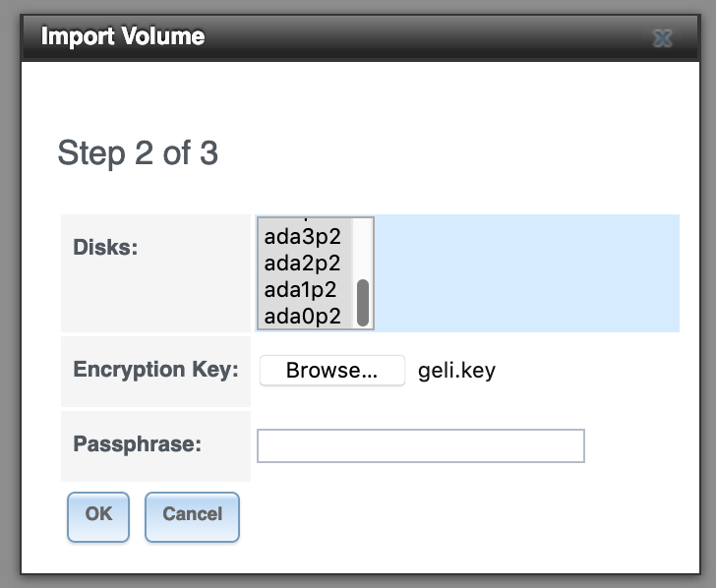This screenshot has height=588, width=716.
Task: Select disk ada2p2 in the list
Action: coord(302,264)
